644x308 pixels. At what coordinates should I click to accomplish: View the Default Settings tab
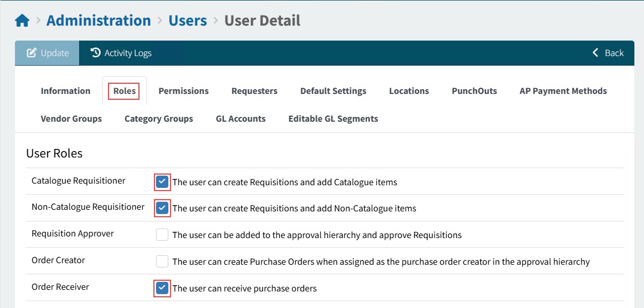click(x=333, y=91)
